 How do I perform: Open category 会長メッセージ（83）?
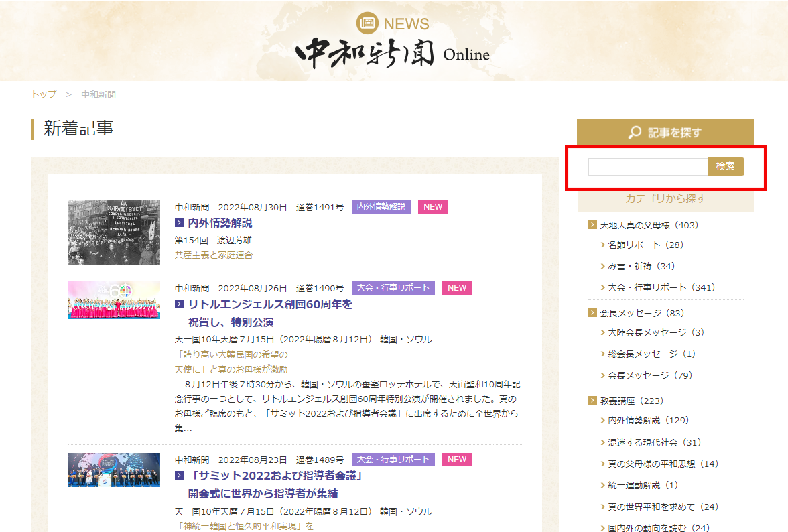point(642,313)
